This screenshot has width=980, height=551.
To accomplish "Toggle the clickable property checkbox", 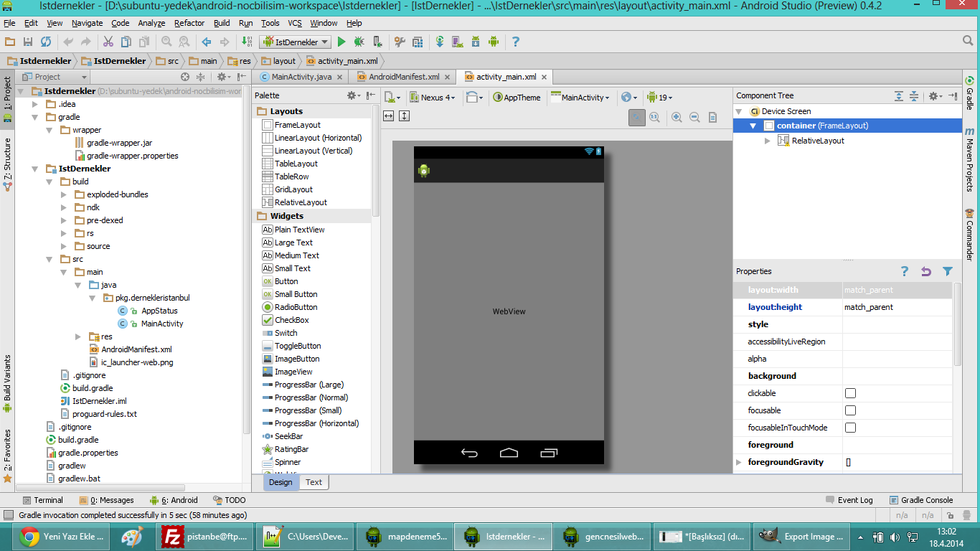I will tap(850, 393).
